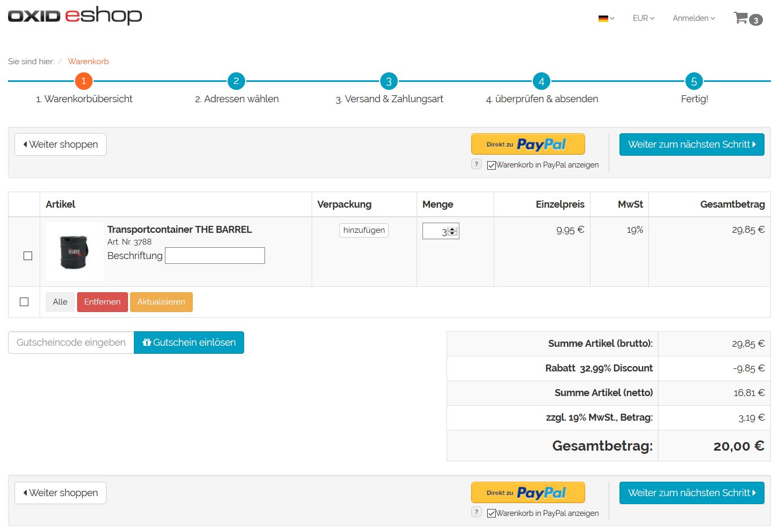Image resolution: width=779 pixels, height=532 pixels.
Task: Click step 3 circle Versand & Zahlungsart
Action: tap(389, 81)
